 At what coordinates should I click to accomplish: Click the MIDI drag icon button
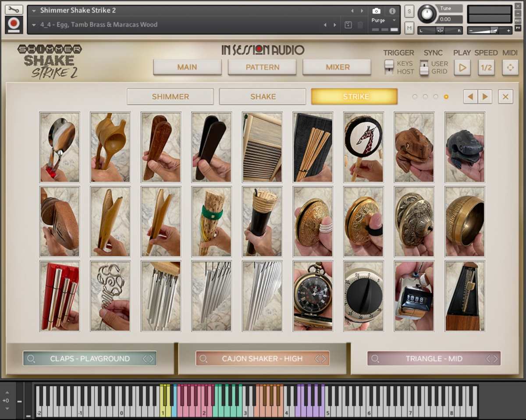[510, 68]
